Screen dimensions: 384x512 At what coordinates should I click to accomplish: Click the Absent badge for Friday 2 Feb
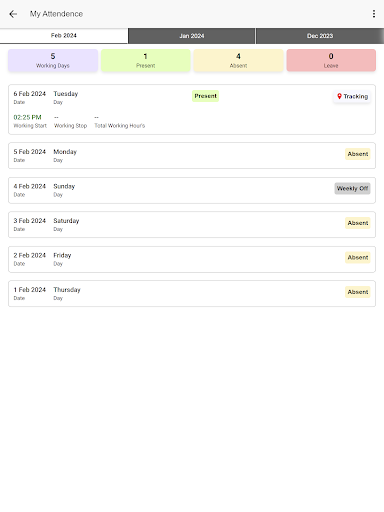358,257
